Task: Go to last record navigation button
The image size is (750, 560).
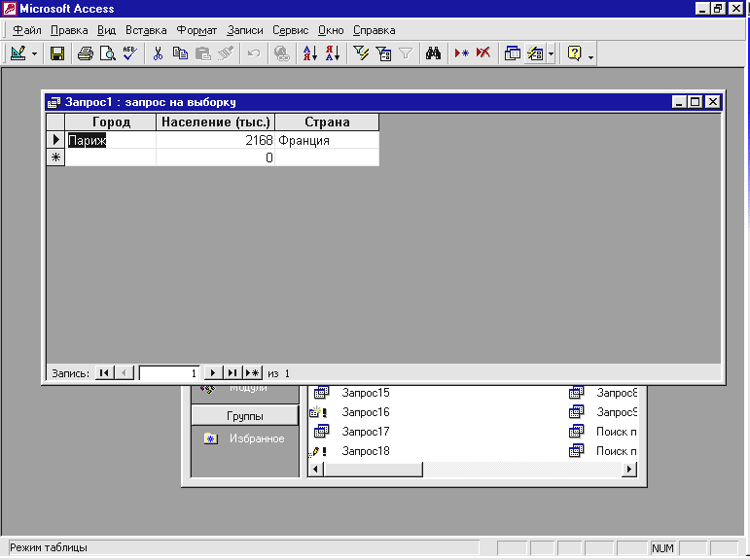Action: tap(232, 373)
